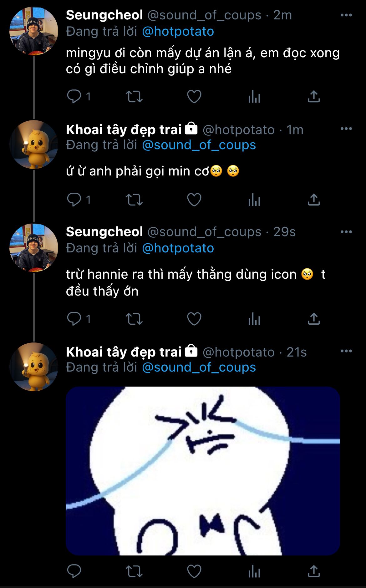The image size is (366, 588).
Task: Retweet Seungcheol's tweet about hannie
Action: click(x=134, y=319)
